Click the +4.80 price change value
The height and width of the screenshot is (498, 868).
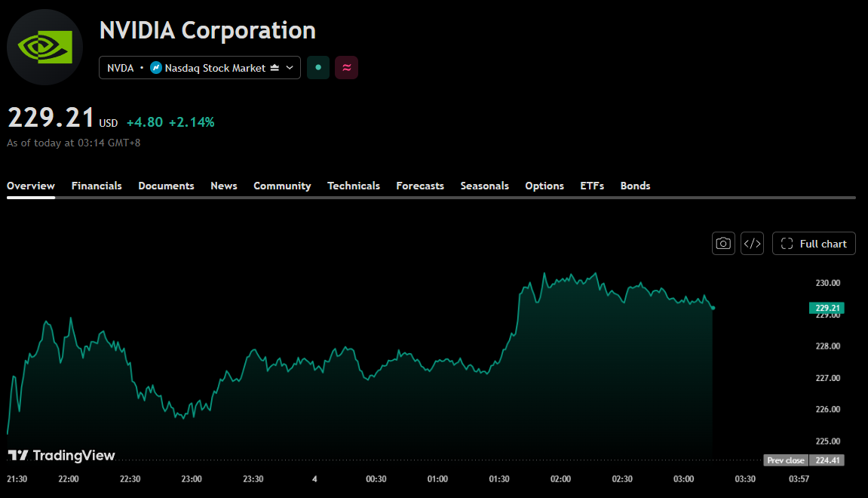click(x=145, y=122)
